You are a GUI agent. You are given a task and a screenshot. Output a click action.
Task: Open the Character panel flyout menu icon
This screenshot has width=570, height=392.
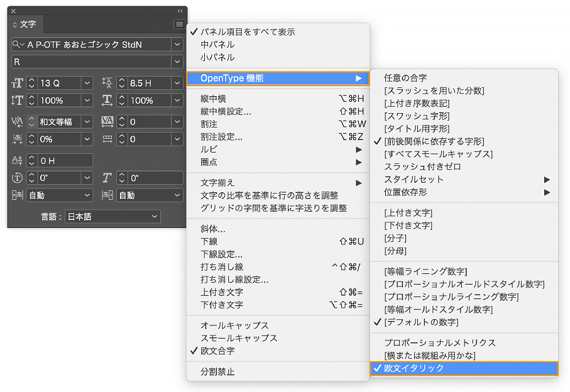[x=179, y=24]
